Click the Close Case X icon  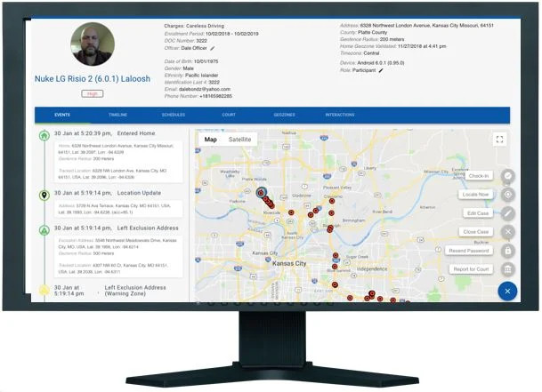507,232
